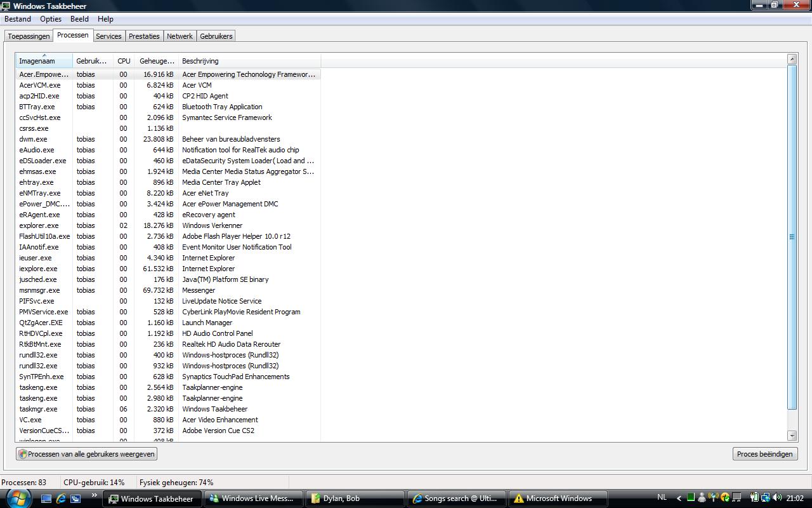Open the Songs search @ Ulti... taskbar button

click(457, 498)
